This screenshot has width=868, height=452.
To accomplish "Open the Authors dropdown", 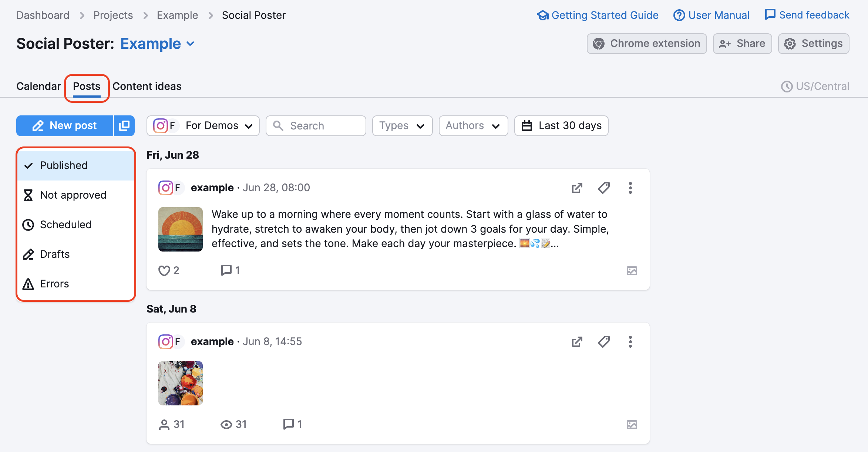I will (x=473, y=126).
